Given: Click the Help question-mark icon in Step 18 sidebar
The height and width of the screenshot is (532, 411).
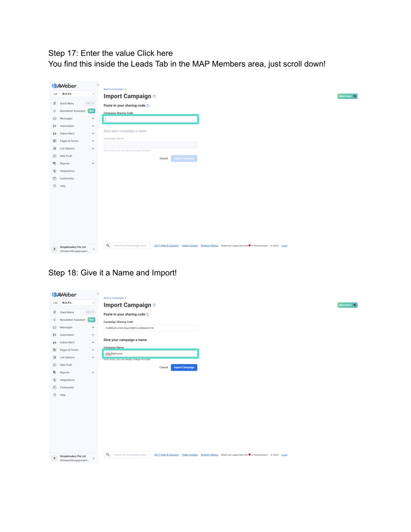Looking at the screenshot, I should (x=55, y=395).
